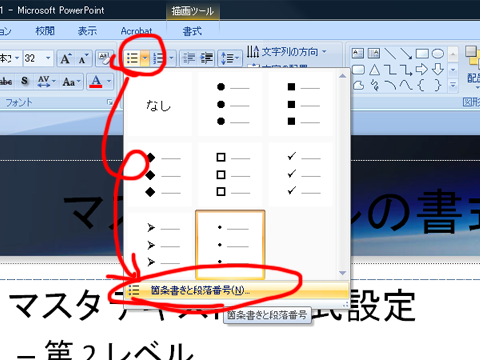Select the arc shape
The width and height of the screenshot is (480, 360).
click(390, 85)
